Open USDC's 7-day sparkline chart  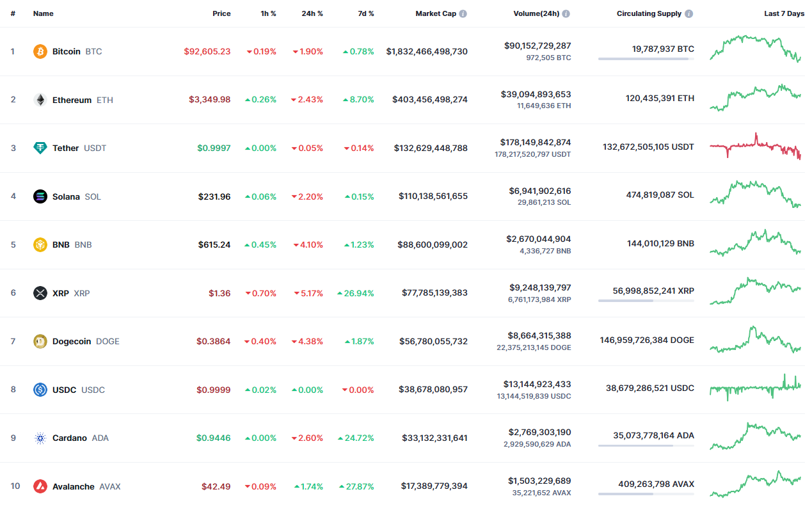(x=756, y=387)
